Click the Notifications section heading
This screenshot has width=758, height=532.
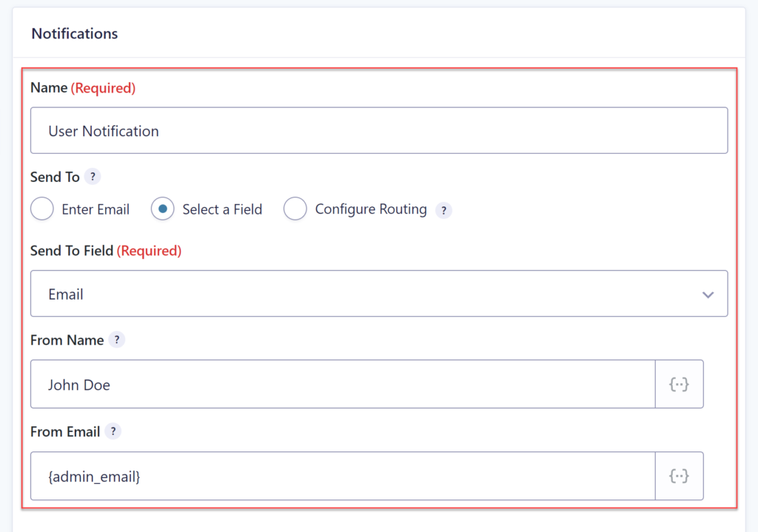[x=74, y=33]
